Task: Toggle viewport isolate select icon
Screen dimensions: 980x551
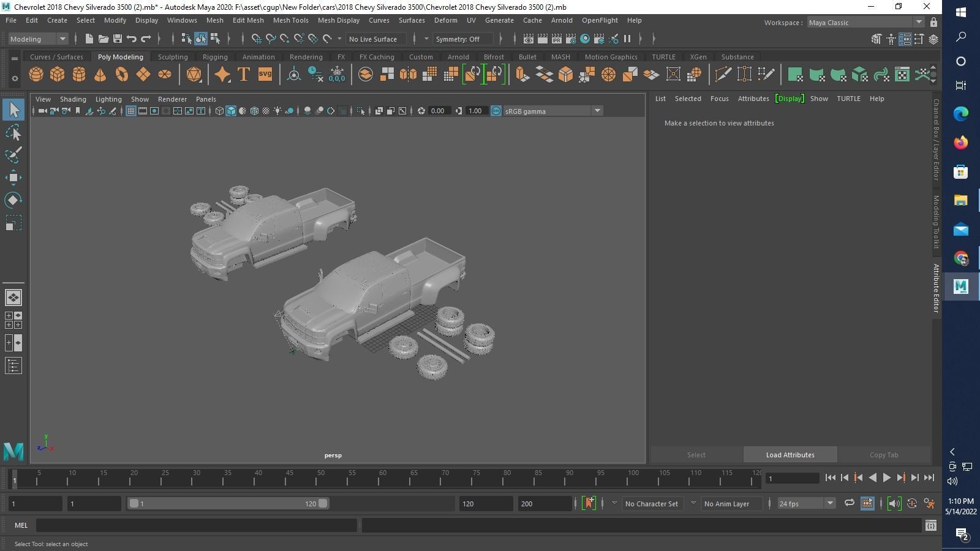Action: pos(360,111)
